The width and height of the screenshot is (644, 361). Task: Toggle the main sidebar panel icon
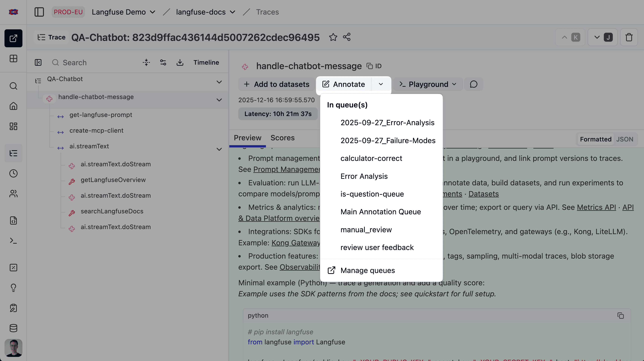point(39,12)
